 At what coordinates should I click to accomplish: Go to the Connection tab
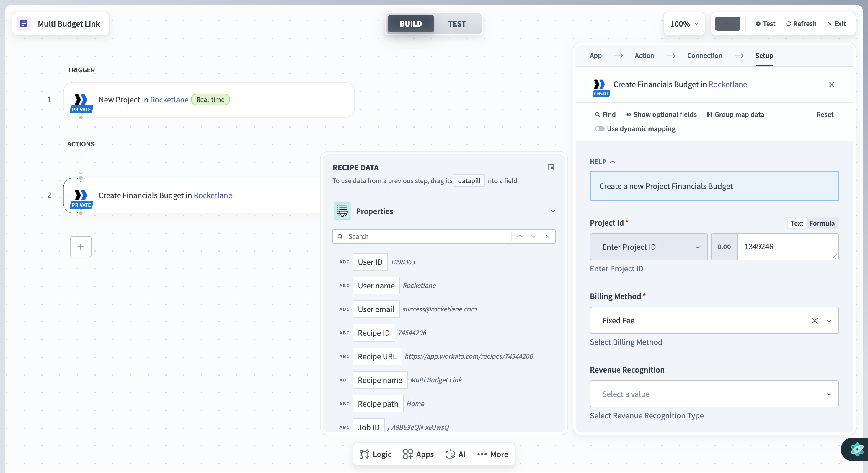click(704, 56)
